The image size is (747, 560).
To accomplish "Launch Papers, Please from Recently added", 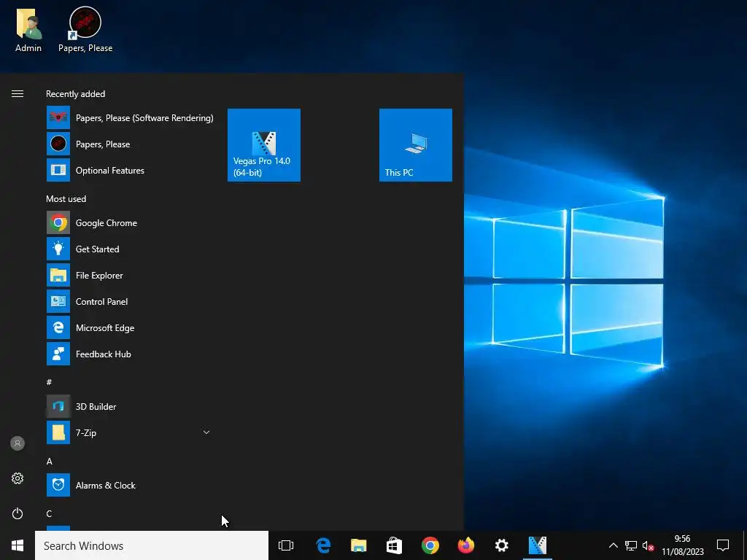I will pyautogui.click(x=130, y=144).
